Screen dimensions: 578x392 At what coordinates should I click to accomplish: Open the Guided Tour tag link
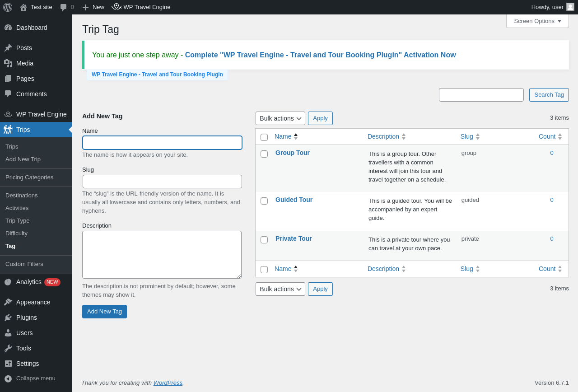[x=294, y=200]
